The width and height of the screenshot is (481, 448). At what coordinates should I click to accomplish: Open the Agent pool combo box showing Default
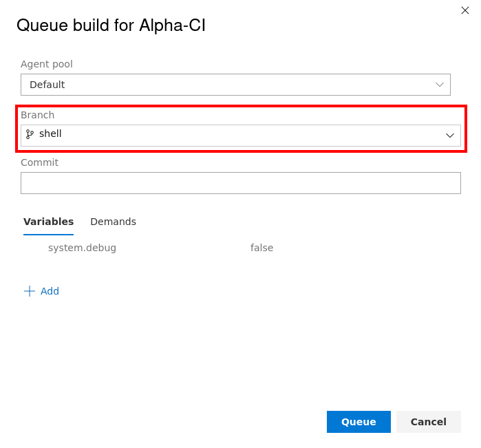(x=235, y=85)
